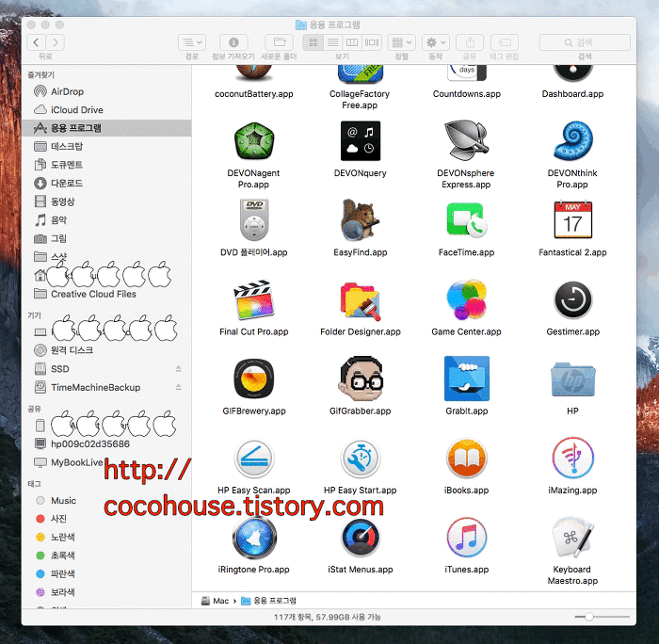Select the MyBookLive shared device
This screenshot has height=644, width=659.
point(106,462)
